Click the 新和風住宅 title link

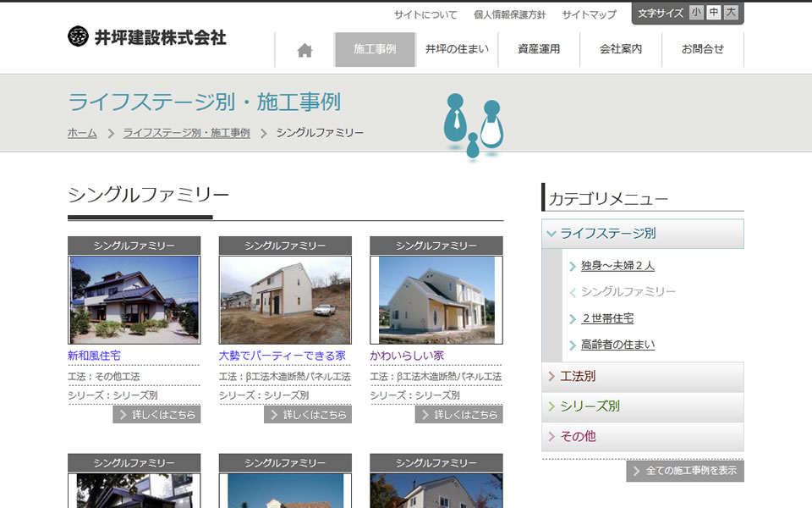pyautogui.click(x=94, y=356)
